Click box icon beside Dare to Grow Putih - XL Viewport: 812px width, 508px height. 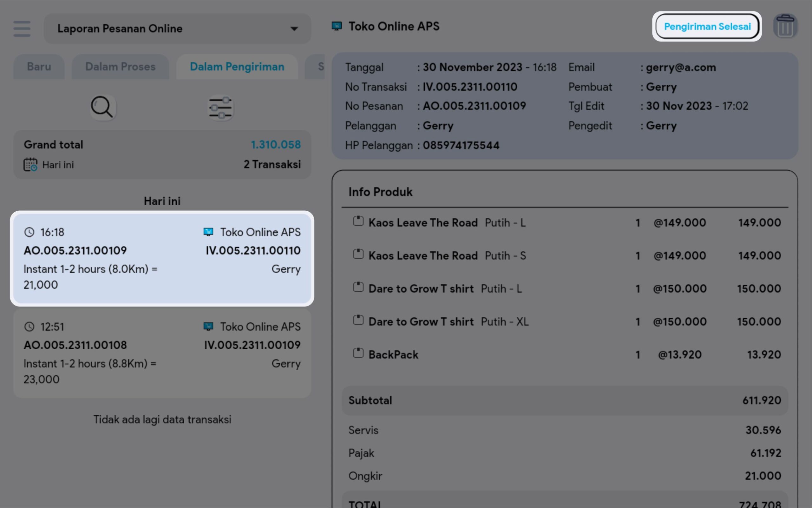click(358, 320)
